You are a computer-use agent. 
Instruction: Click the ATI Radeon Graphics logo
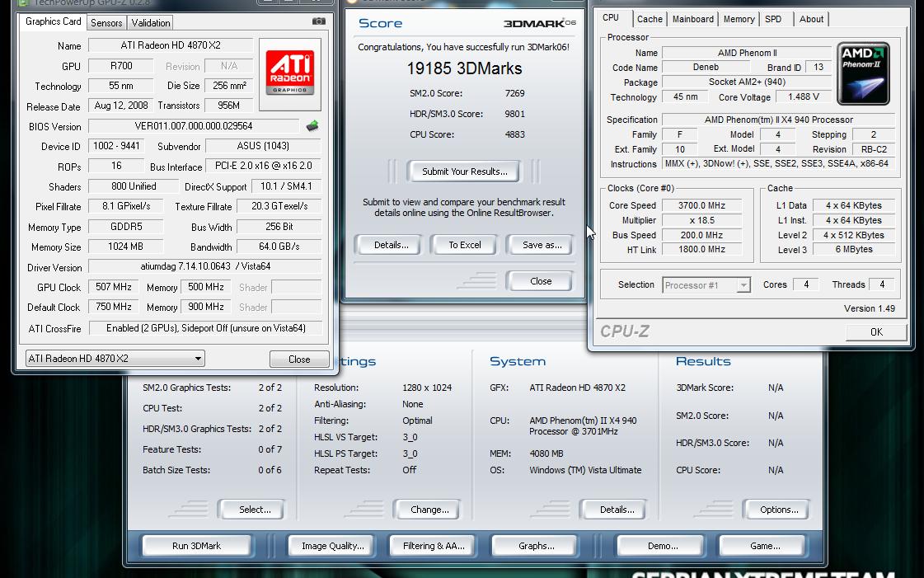290,73
